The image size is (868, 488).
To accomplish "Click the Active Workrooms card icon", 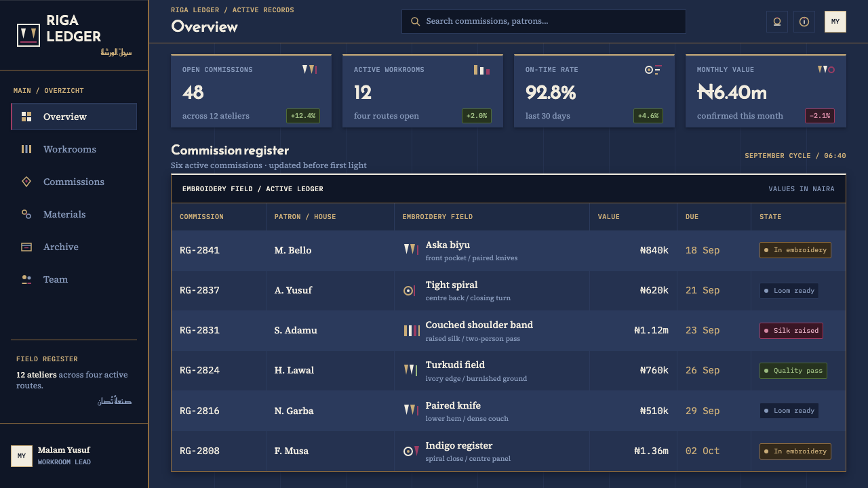I will point(481,70).
